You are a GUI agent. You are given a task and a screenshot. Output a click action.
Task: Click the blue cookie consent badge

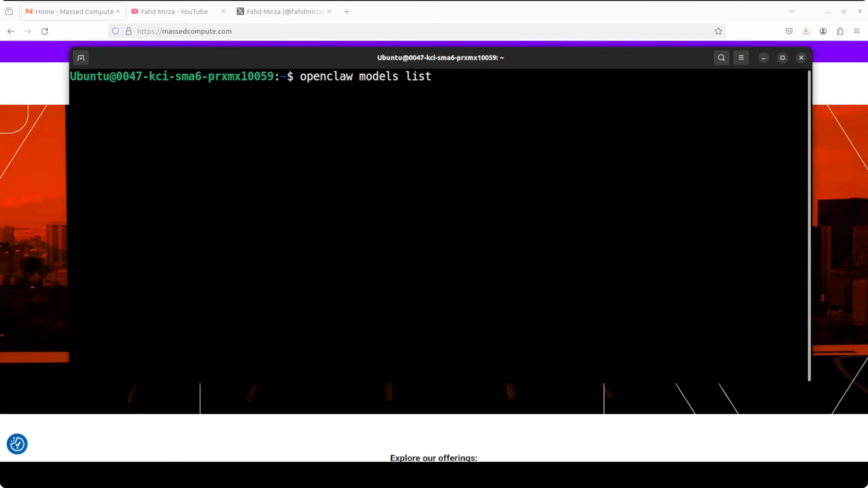[x=17, y=443]
